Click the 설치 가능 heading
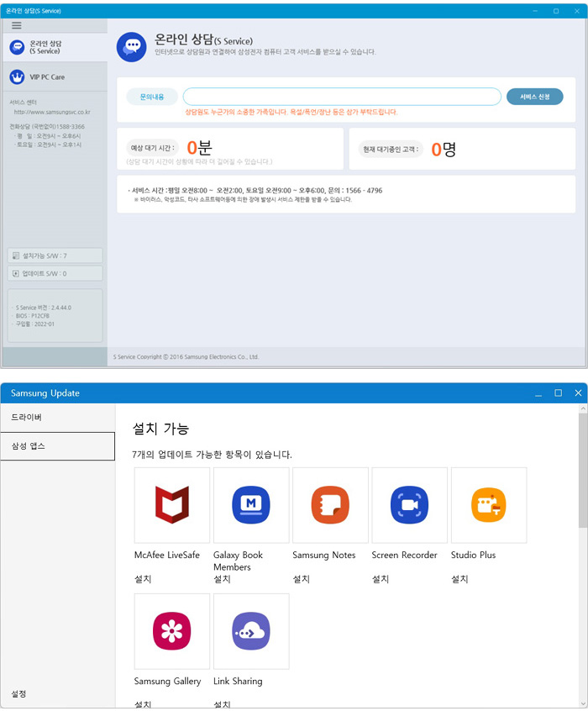 pos(160,429)
